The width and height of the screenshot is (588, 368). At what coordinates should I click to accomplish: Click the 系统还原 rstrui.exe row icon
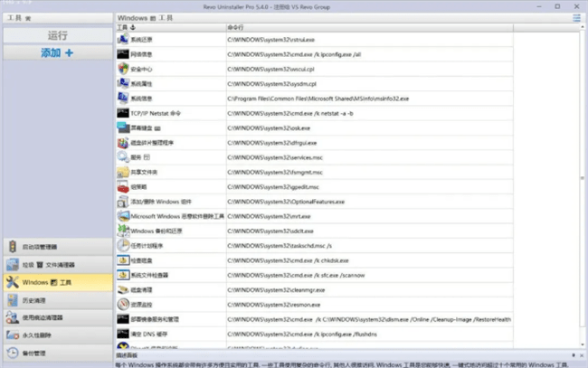point(123,40)
